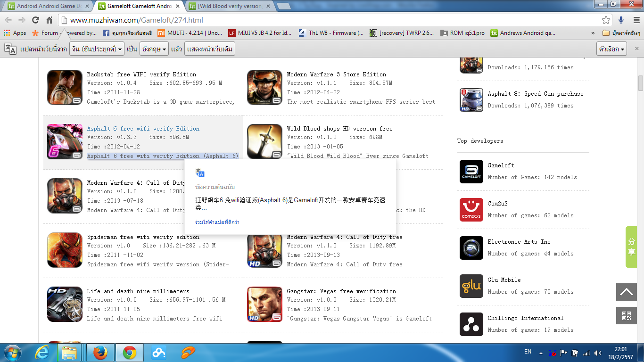Bookmark this page with the star icon
The width and height of the screenshot is (644, 362).
(606, 20)
